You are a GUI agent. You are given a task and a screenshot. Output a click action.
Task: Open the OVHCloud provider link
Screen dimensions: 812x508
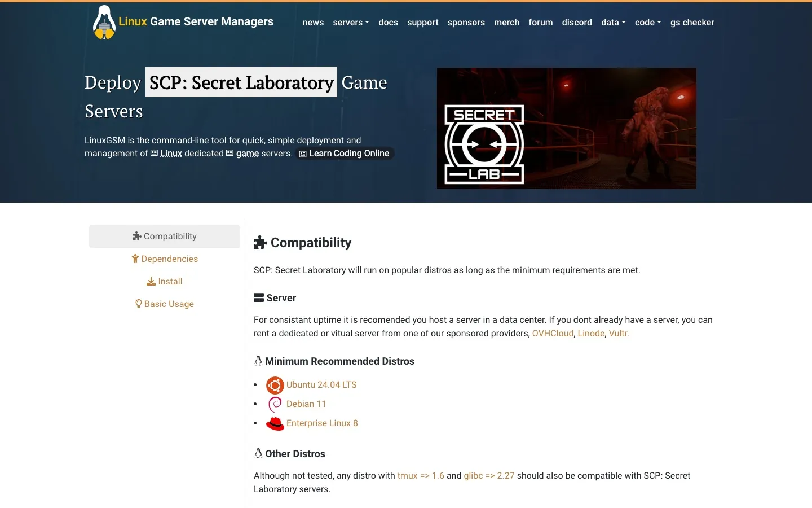pos(553,334)
